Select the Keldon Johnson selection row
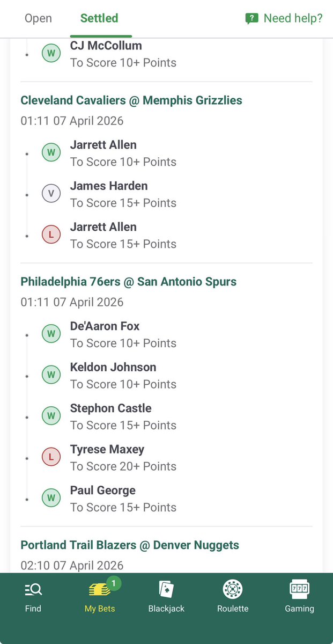333x644 pixels. click(166, 376)
